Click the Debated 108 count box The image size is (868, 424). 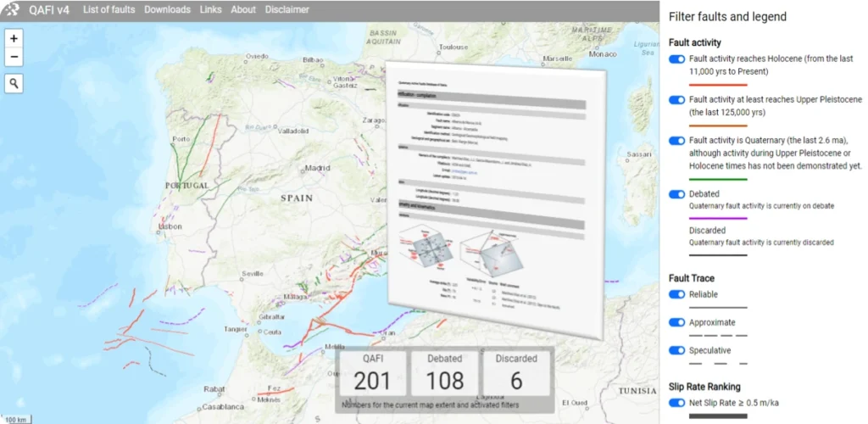pyautogui.click(x=444, y=374)
